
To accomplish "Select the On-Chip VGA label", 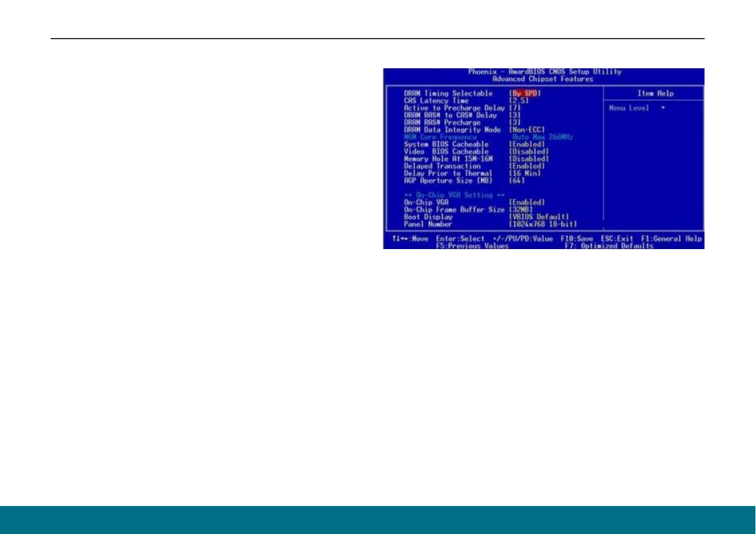I will pyautogui.click(x=426, y=203).
